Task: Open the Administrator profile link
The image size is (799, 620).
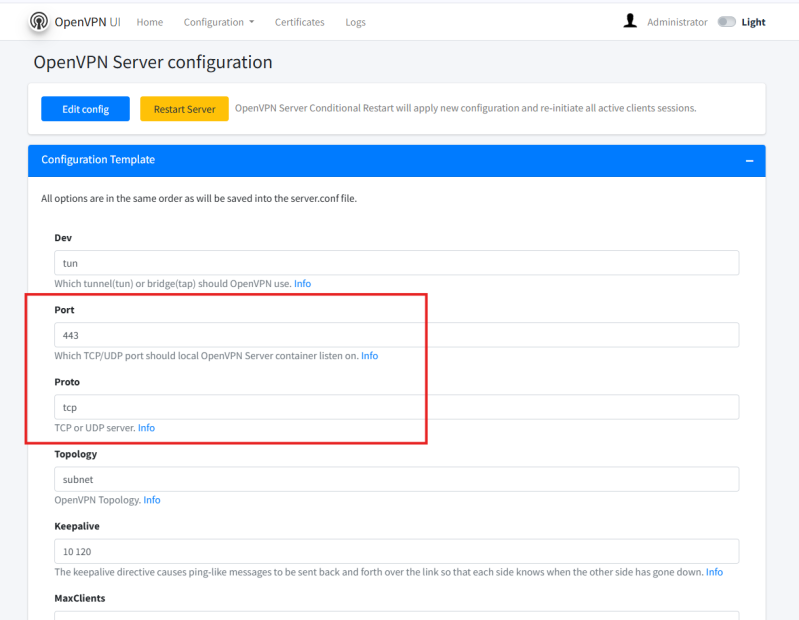Action: point(677,22)
